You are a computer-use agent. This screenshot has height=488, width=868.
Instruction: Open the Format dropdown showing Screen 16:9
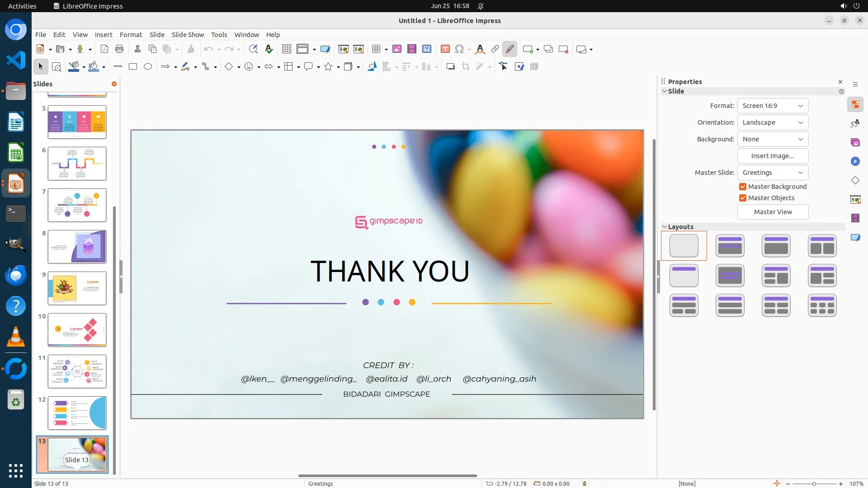click(x=773, y=106)
